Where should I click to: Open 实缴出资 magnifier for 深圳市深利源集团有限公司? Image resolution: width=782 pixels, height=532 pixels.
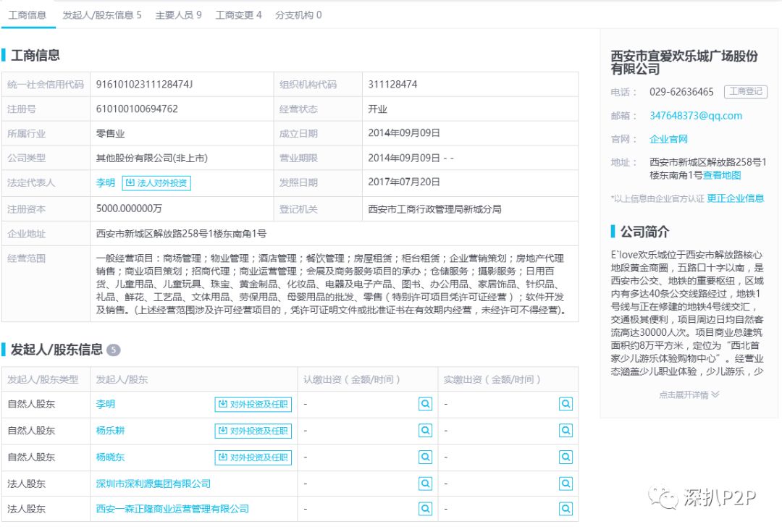(566, 483)
